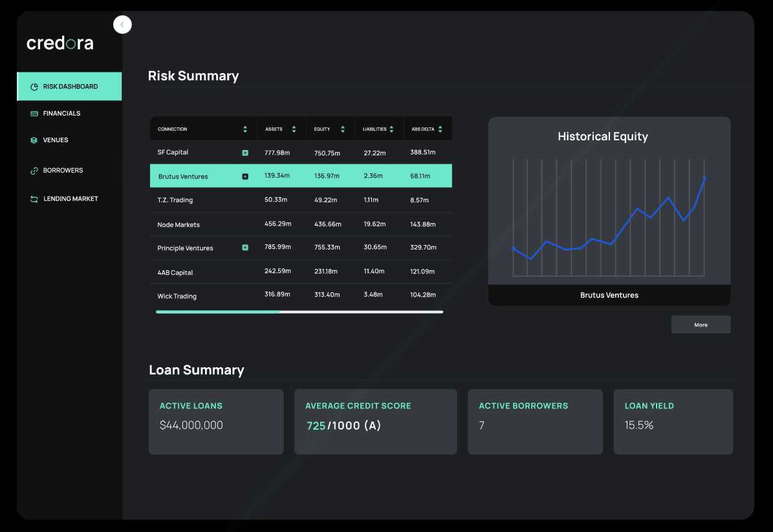Select the Venues stacked-layers icon
The image size is (773, 532).
33,140
